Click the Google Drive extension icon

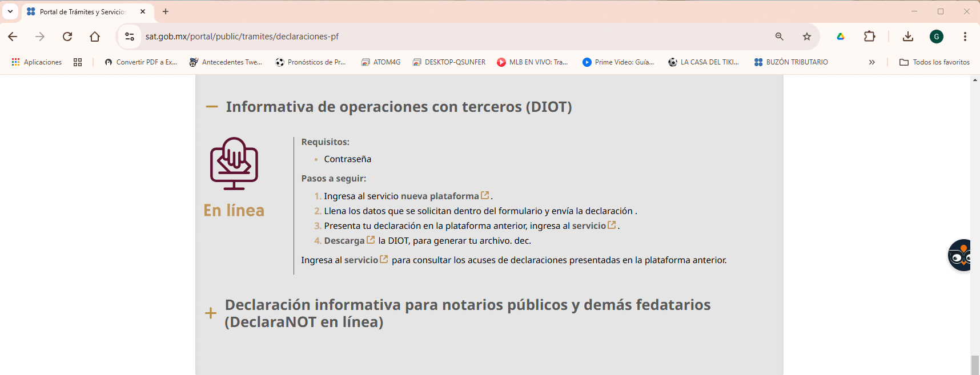coord(841,37)
